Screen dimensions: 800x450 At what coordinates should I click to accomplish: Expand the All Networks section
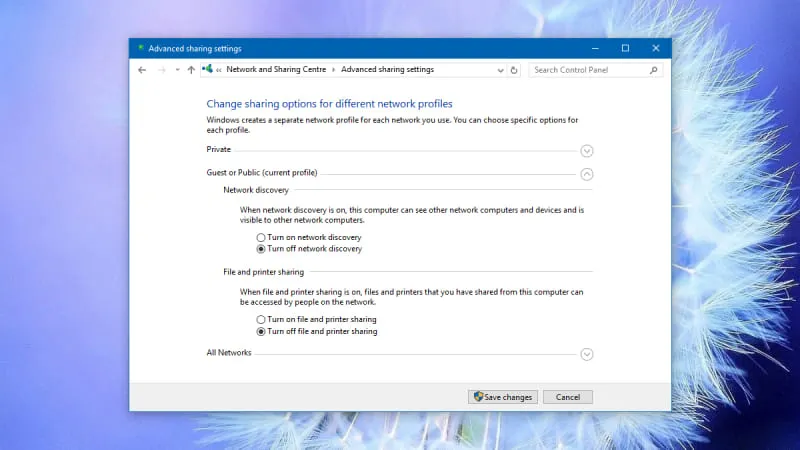pos(587,354)
